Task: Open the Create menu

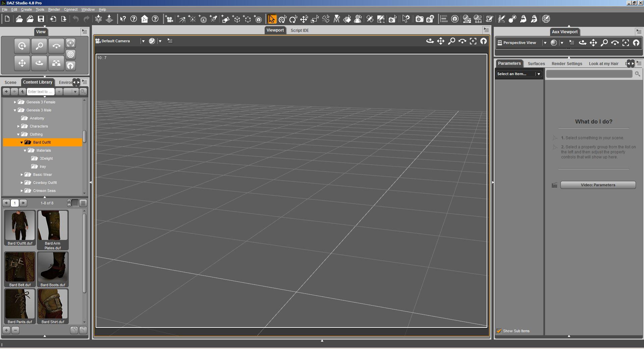Action: (x=26, y=9)
